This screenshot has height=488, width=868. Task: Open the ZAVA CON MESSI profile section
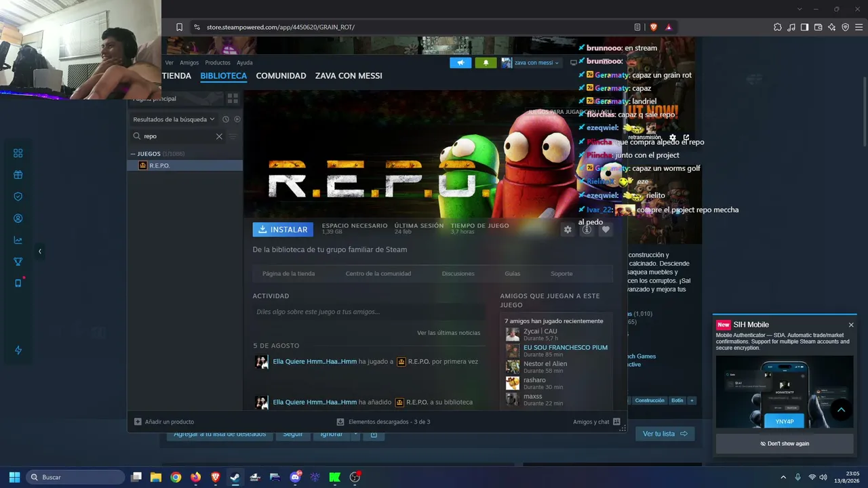pyautogui.click(x=349, y=76)
